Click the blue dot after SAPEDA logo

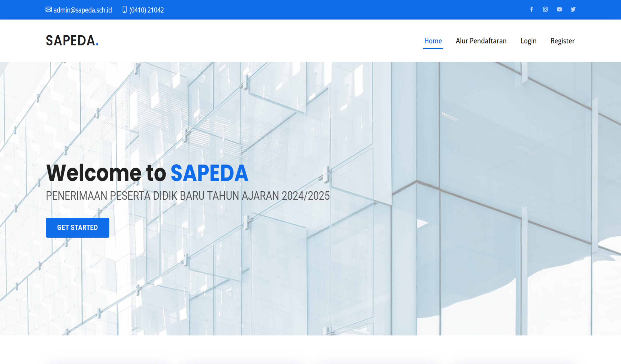pyautogui.click(x=97, y=44)
